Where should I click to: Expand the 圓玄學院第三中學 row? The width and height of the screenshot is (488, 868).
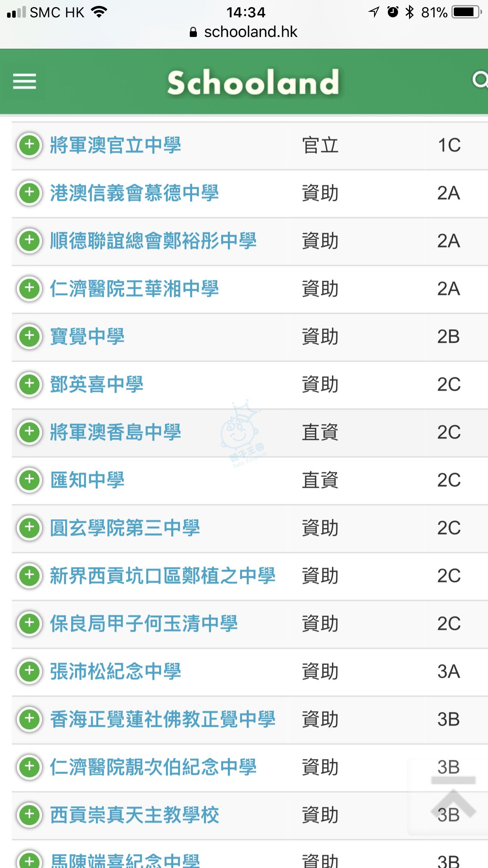coord(29,528)
